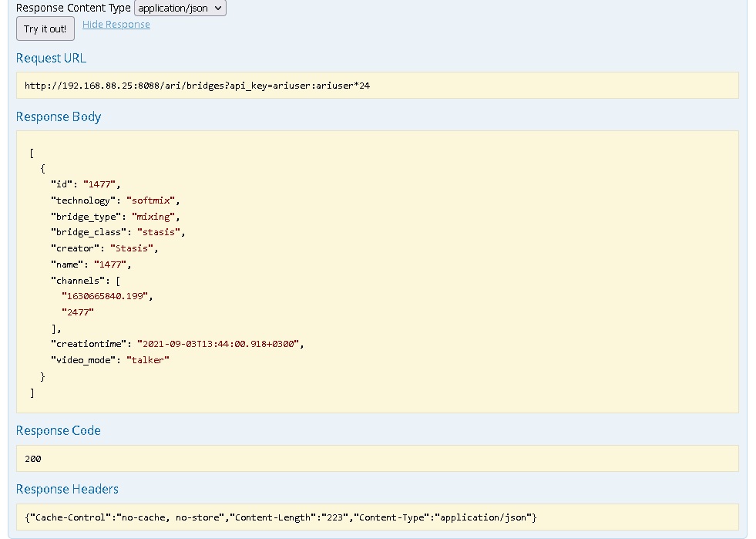Click the Request URL text box

tap(377, 86)
